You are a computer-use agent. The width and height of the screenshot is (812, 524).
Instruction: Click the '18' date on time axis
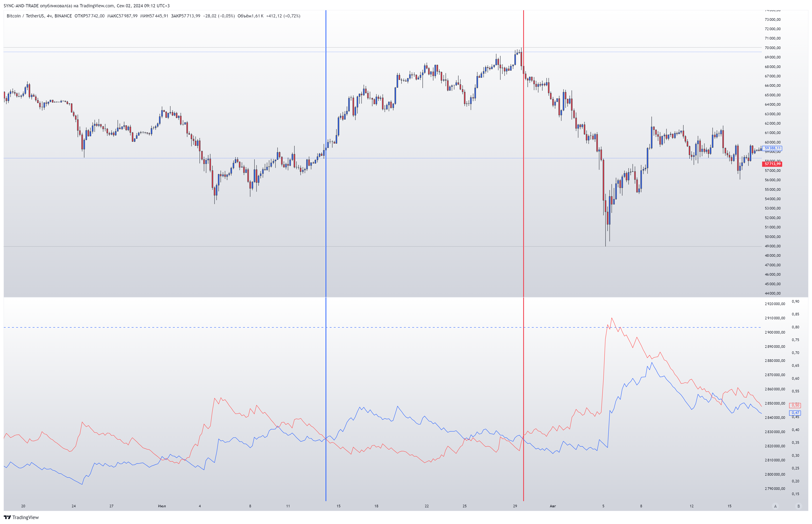pyautogui.click(x=376, y=506)
